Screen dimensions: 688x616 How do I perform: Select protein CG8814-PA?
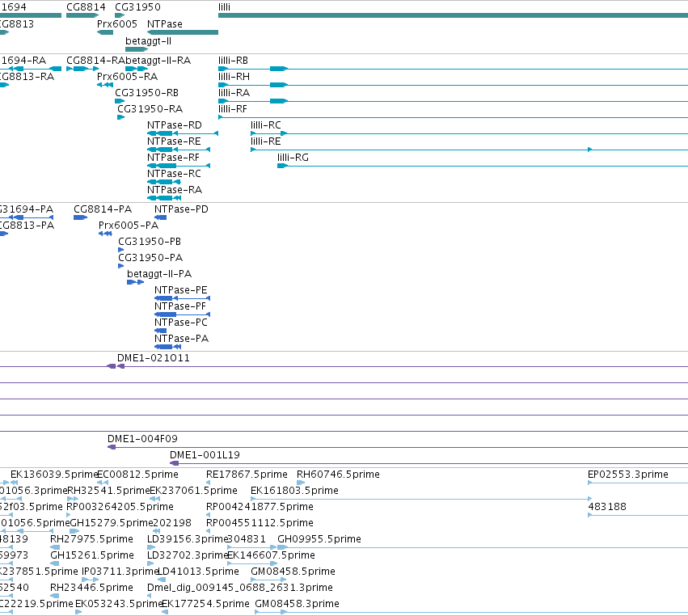click(103, 209)
